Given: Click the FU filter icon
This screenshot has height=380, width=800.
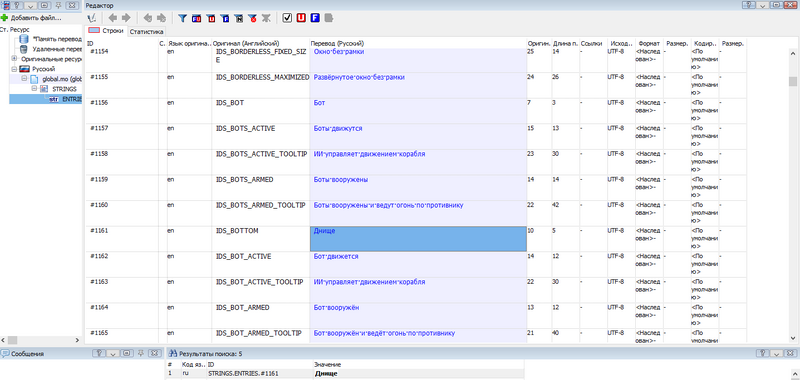Looking at the screenshot, I should (196, 18).
